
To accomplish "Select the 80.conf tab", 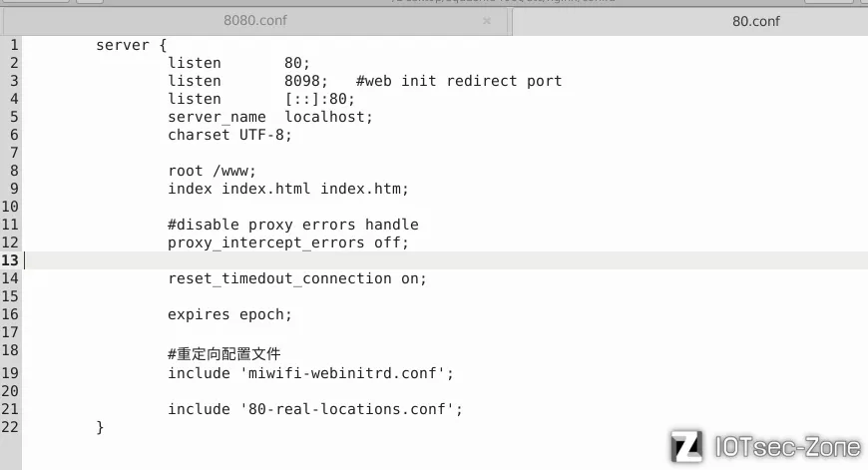I will pyautogui.click(x=755, y=22).
